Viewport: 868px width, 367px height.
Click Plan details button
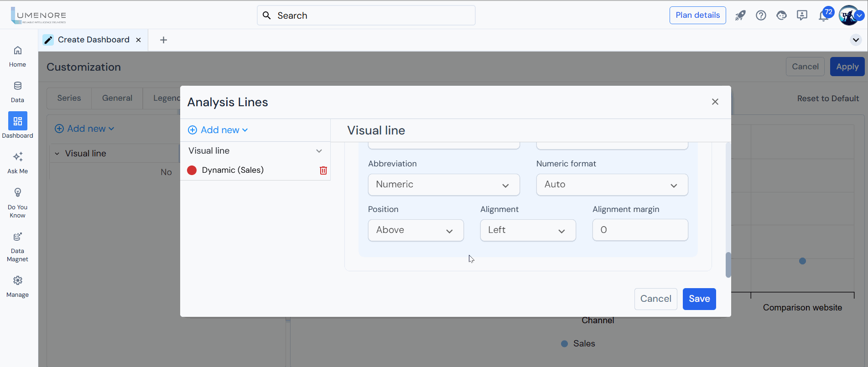click(x=697, y=15)
